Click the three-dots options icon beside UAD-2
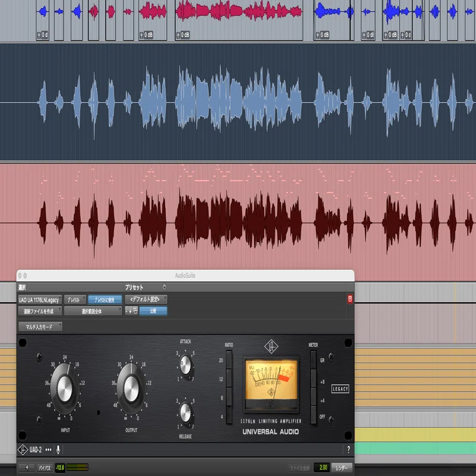The height and width of the screenshot is (476, 476). [48, 450]
